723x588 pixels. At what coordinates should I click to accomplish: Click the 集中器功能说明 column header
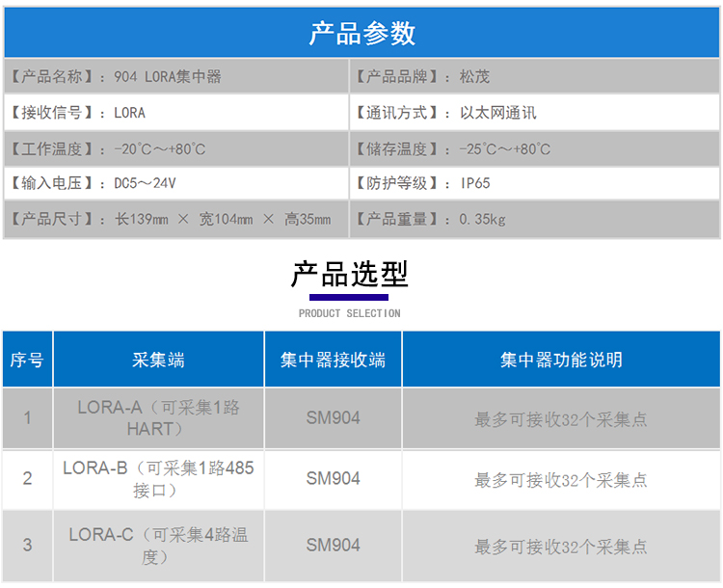click(x=561, y=360)
